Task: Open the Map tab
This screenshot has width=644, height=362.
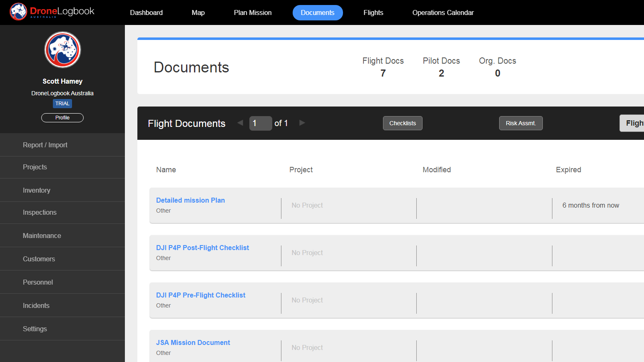Action: [198, 12]
